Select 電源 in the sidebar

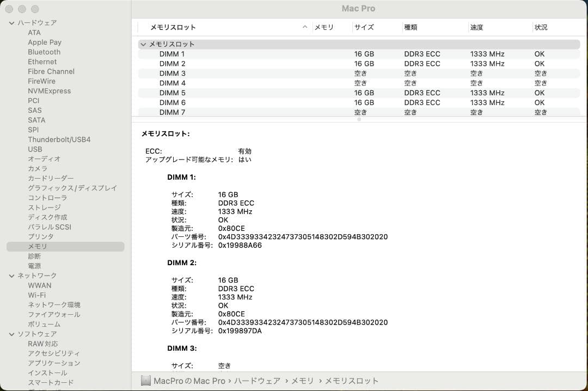tap(34, 266)
